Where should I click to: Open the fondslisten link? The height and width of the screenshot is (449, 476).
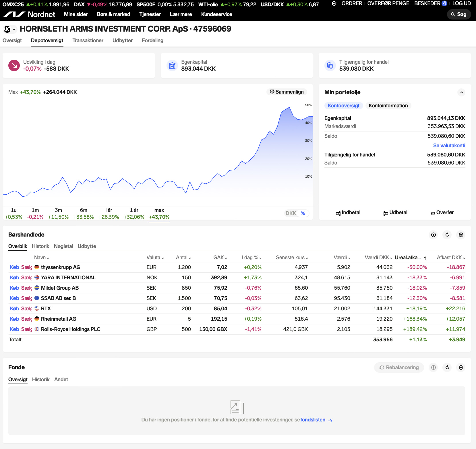click(313, 420)
